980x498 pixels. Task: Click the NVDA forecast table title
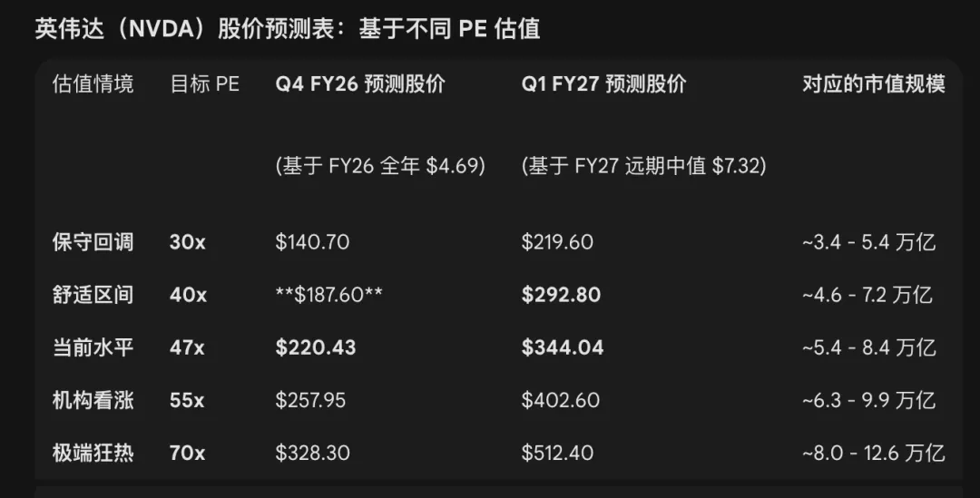click(x=288, y=29)
